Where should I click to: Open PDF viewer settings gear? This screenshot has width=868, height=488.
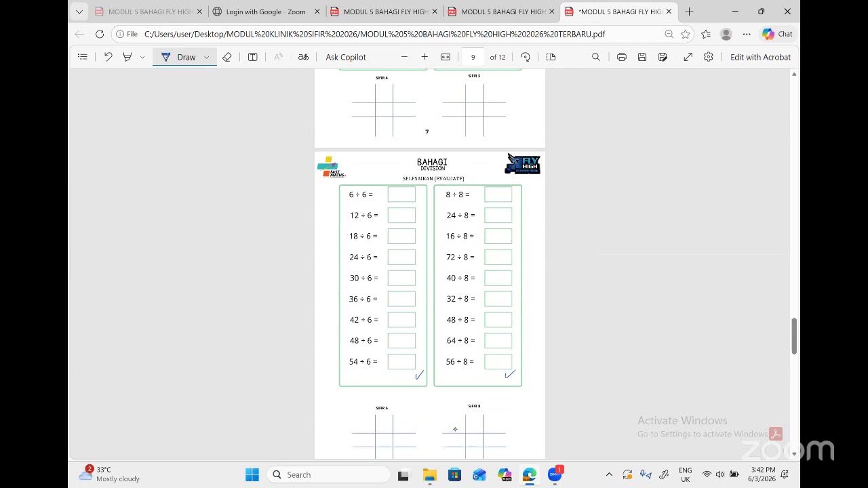(709, 57)
